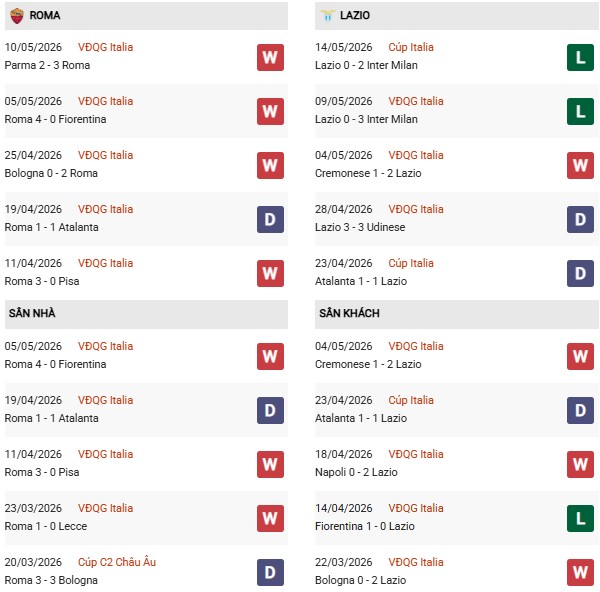600x592 pixels.
Task: Click the D badge for Roma 3-3 Bologna
Action: point(270,572)
